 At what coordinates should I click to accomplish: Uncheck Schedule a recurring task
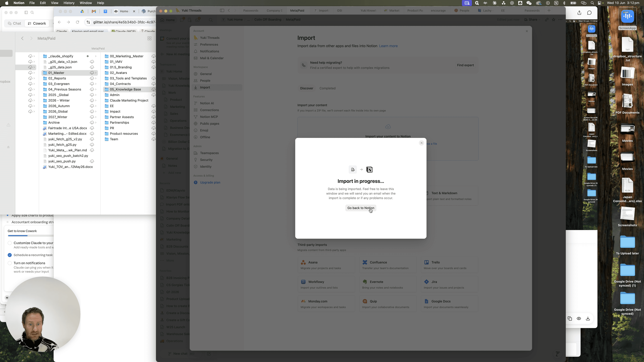pos(10,255)
